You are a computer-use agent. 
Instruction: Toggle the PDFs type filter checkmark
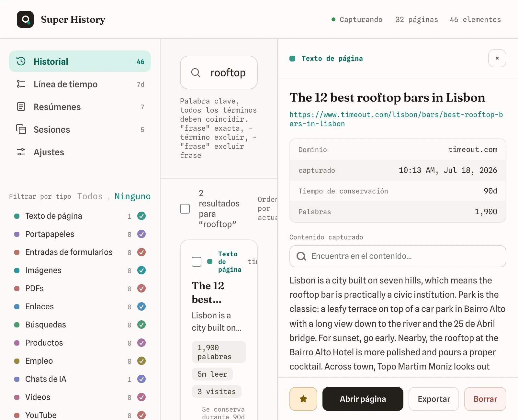point(141,288)
